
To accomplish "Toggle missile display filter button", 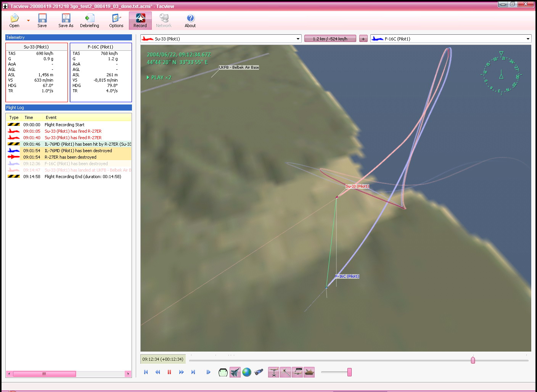I will (285, 372).
